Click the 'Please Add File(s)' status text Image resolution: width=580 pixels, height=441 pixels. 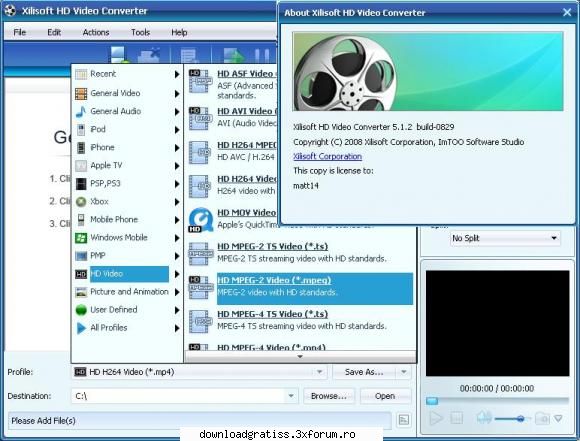pos(43,421)
